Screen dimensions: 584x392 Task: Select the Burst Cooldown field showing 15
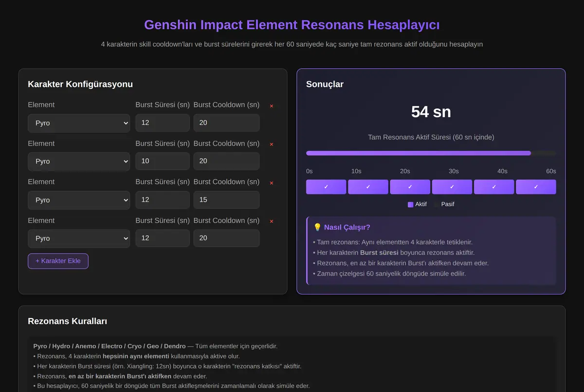pyautogui.click(x=226, y=199)
